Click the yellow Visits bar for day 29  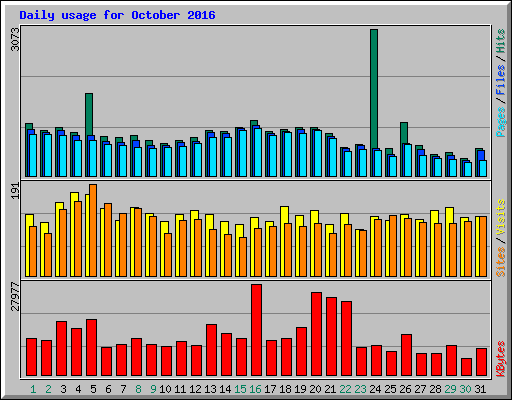tap(449, 215)
